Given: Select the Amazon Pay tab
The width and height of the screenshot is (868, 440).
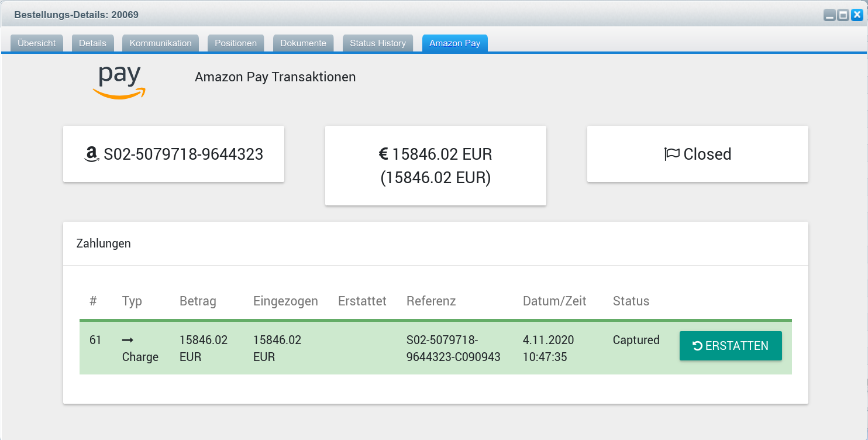Looking at the screenshot, I should pyautogui.click(x=454, y=43).
